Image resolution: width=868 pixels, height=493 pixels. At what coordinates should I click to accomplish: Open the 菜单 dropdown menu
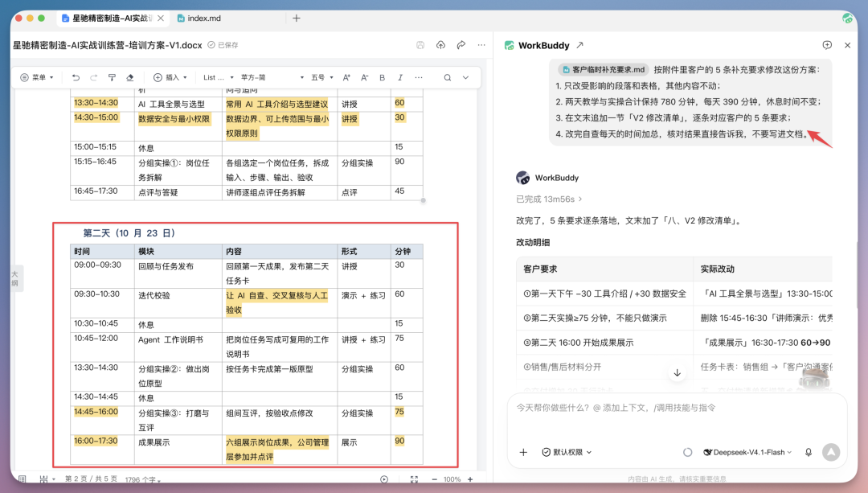(37, 77)
